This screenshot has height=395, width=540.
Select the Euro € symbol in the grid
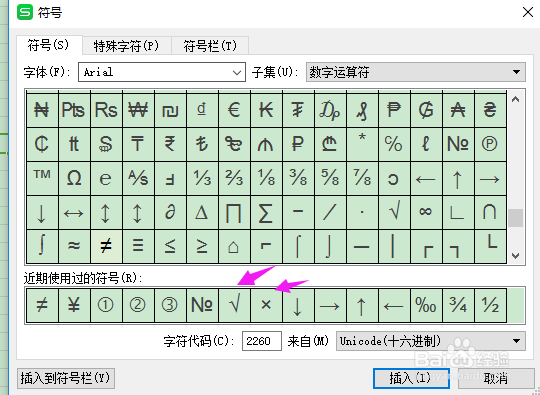coord(234,110)
